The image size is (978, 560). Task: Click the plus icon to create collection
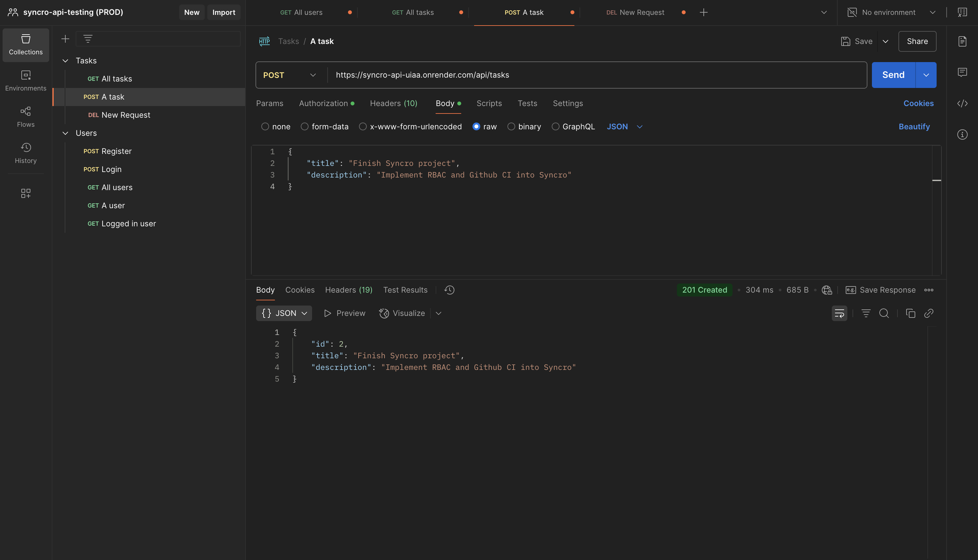(x=65, y=39)
